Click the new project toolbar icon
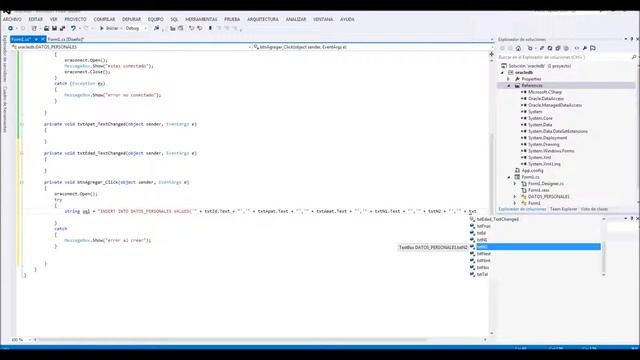Screen dimensions: 640x360 (34, 28)
